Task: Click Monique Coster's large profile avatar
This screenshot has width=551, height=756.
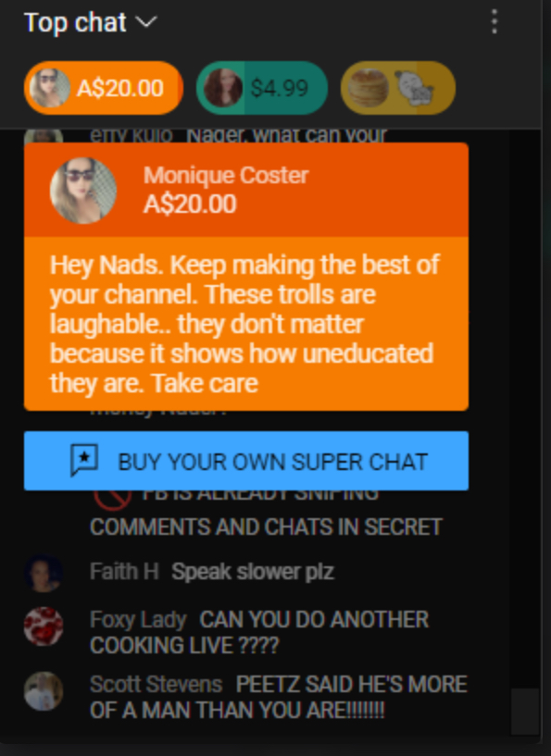Action: pyautogui.click(x=83, y=191)
